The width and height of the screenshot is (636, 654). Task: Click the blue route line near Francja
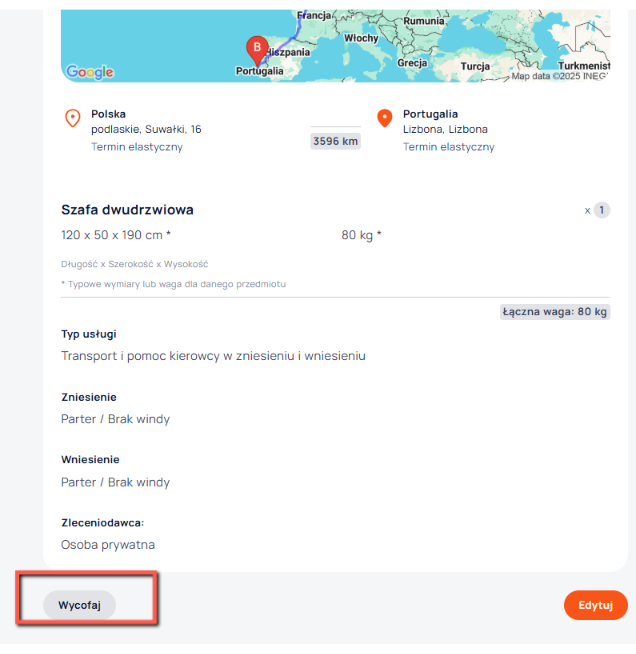296,30
